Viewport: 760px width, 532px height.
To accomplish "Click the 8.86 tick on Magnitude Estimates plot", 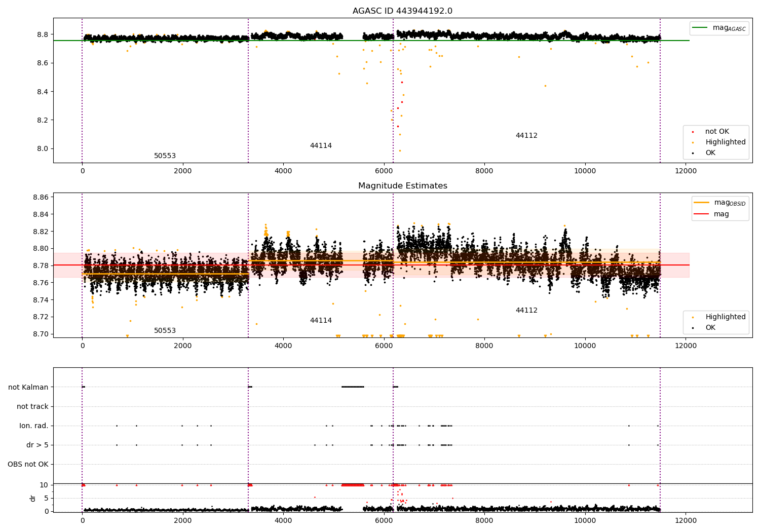I will [x=40, y=197].
